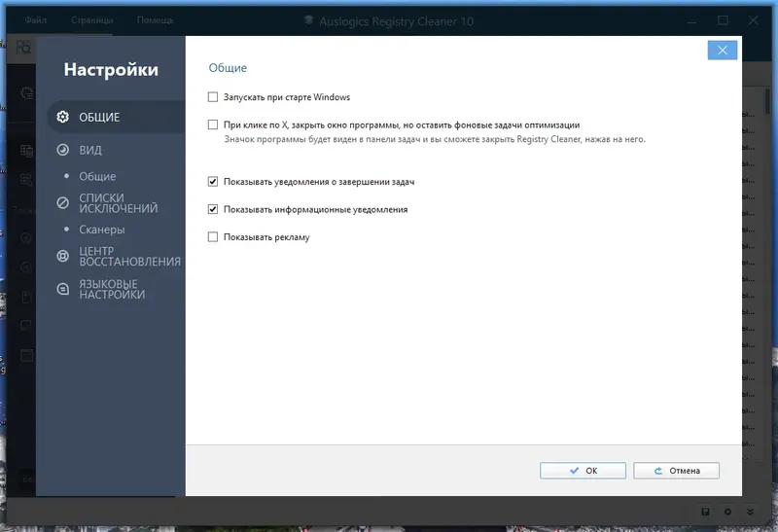778x532 pixels.
Task: Click the main window vertical scrollbar
Action: pos(767,102)
